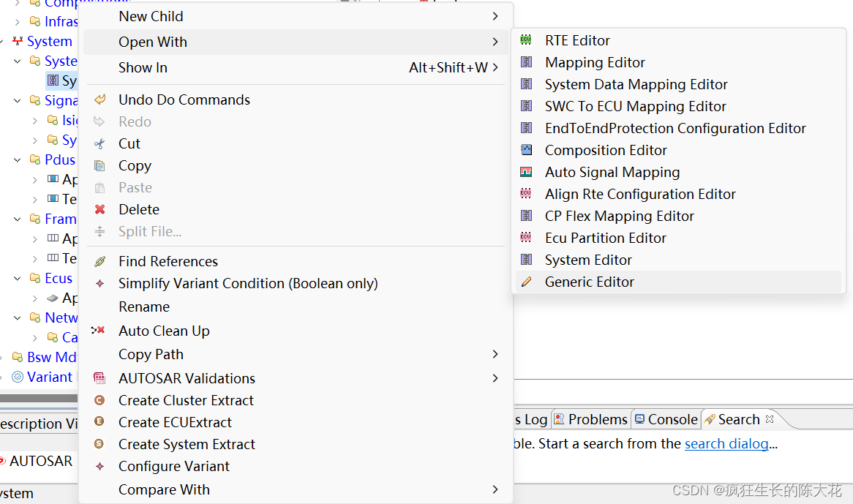
Task: Click the Cut scissors icon
Action: point(100,143)
